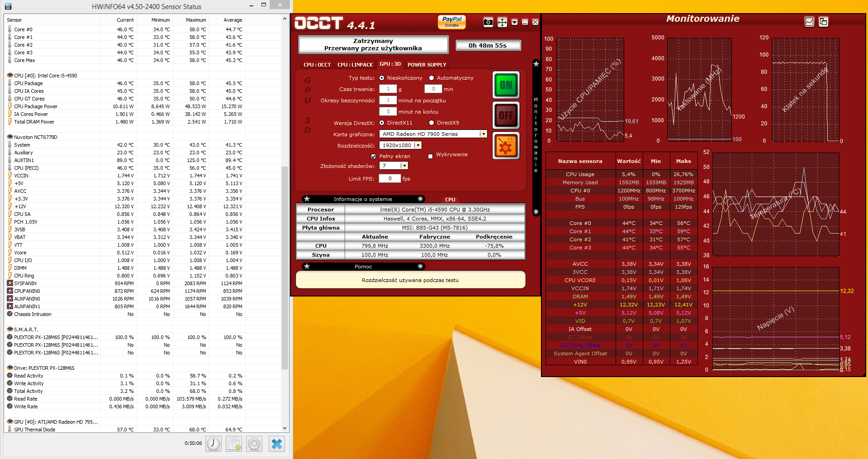This screenshot has height=459, width=868.
Task: Switch to the CPU:LINPACK tab
Action: click(355, 65)
